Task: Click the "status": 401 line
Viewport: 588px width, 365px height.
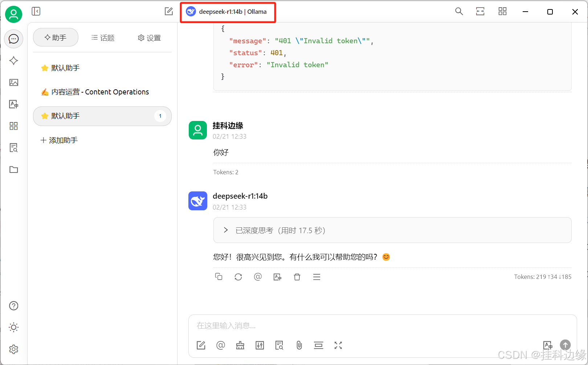Action: click(258, 53)
